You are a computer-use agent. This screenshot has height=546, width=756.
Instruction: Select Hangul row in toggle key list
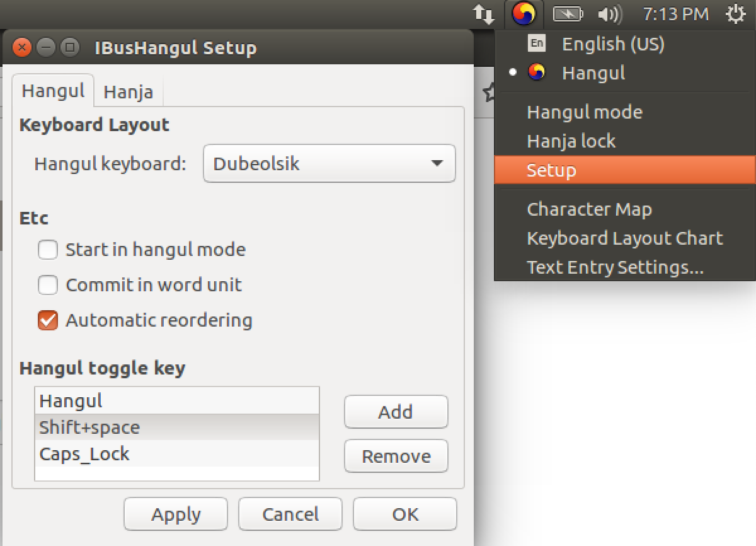[x=177, y=401]
